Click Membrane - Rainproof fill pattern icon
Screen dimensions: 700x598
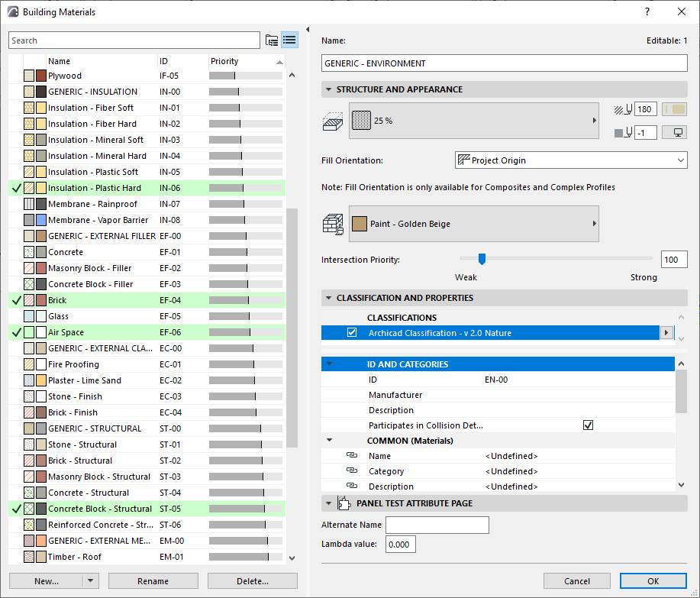(29, 204)
